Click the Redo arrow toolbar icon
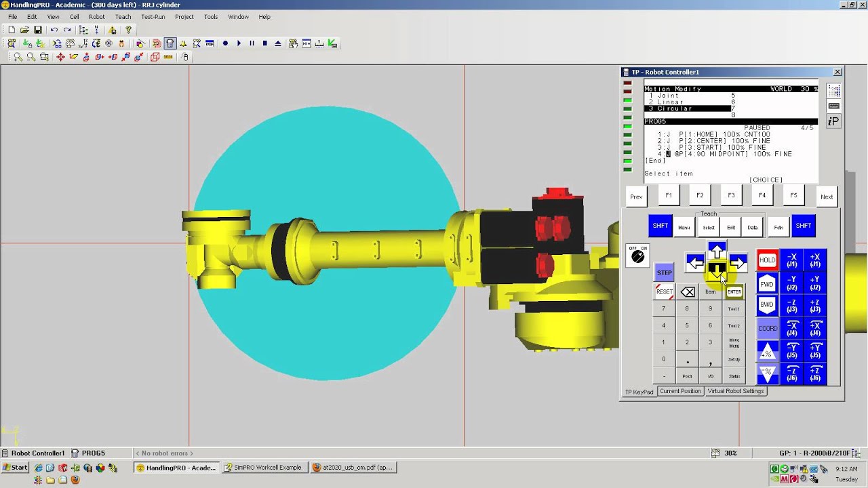The image size is (868, 488). [x=67, y=30]
